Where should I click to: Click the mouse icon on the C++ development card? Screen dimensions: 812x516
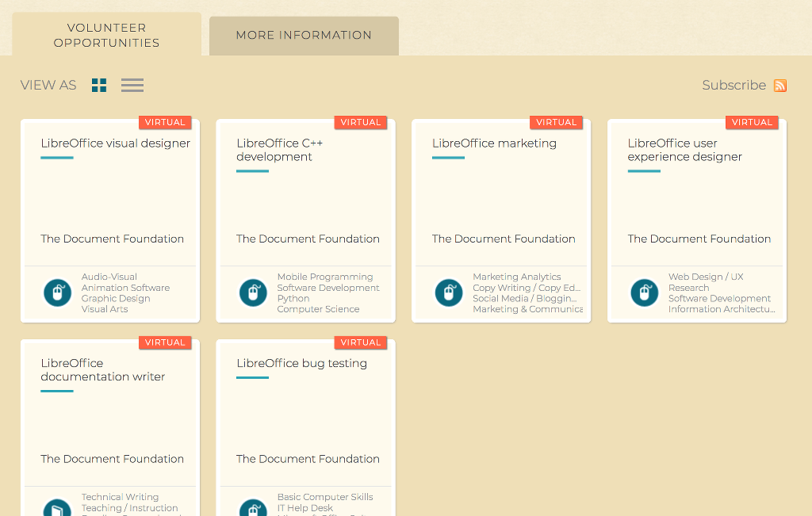click(x=253, y=293)
